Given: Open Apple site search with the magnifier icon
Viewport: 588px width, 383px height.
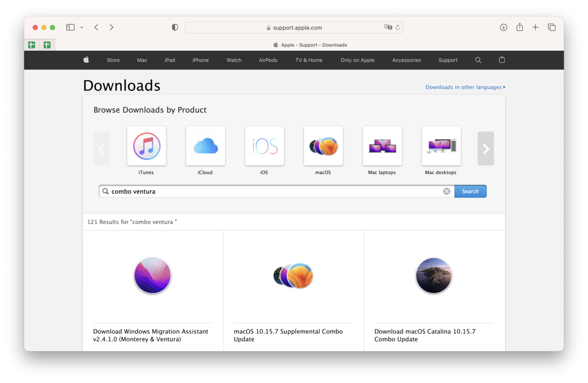Looking at the screenshot, I should point(478,60).
